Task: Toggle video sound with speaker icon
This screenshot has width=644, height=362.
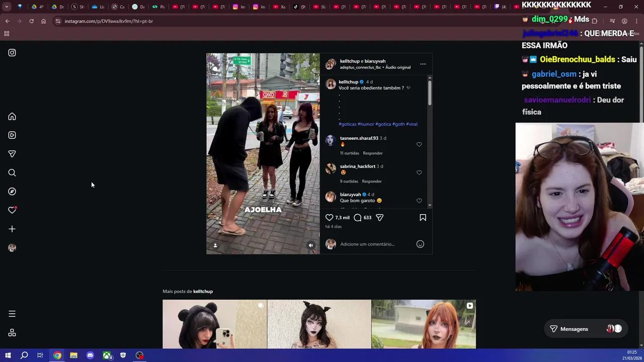Action: 311,245
